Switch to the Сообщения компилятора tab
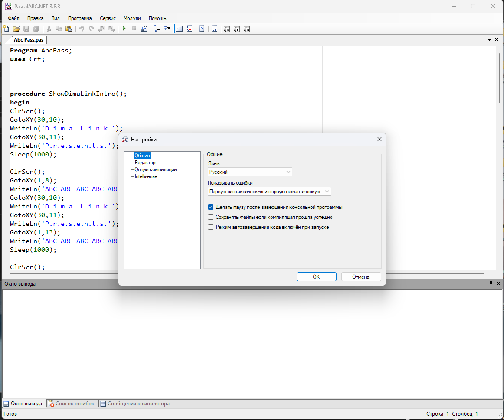Viewport: 504px width, 420px height. [x=135, y=404]
